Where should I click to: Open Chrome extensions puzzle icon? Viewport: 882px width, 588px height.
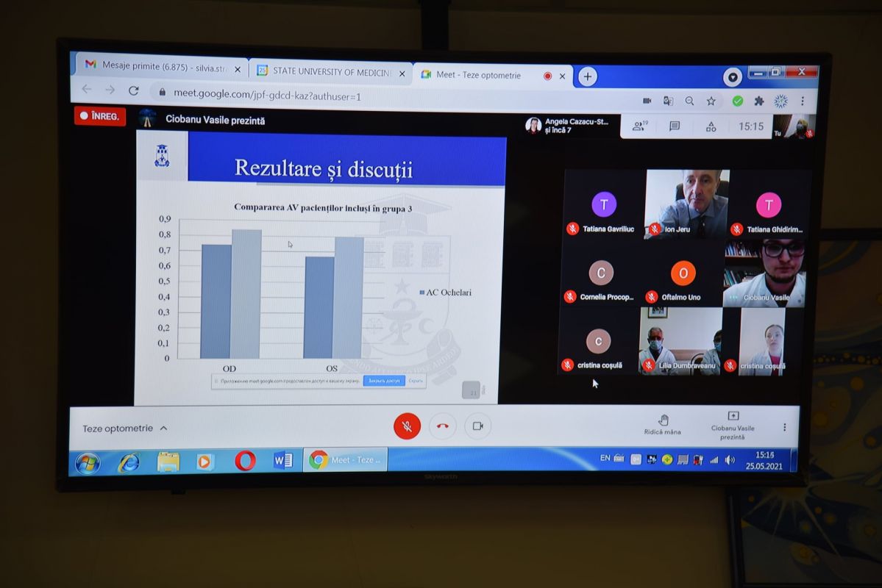759,101
